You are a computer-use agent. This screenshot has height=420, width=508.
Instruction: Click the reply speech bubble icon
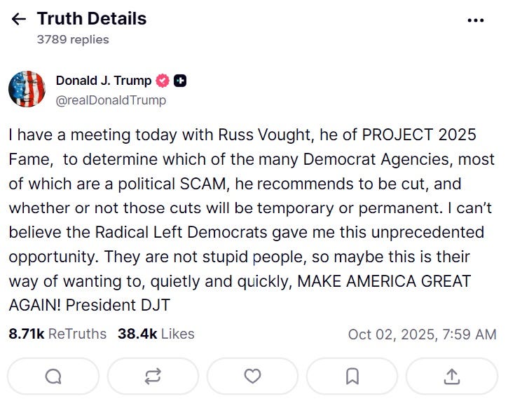(x=53, y=377)
